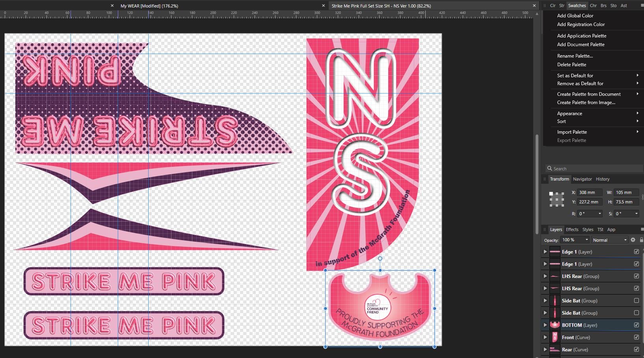
Task: Click the top-left selection handle on canvas
Action: [326, 270]
